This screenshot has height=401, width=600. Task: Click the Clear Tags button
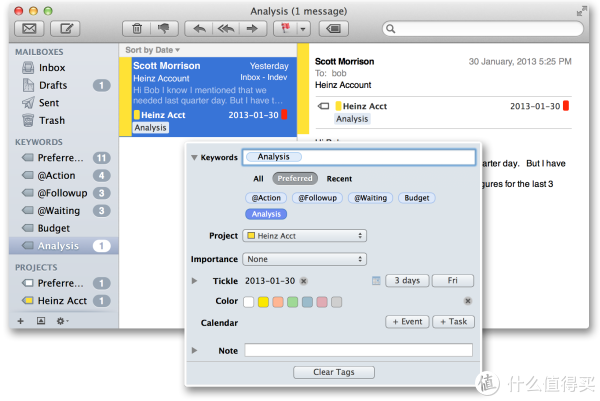click(x=334, y=372)
